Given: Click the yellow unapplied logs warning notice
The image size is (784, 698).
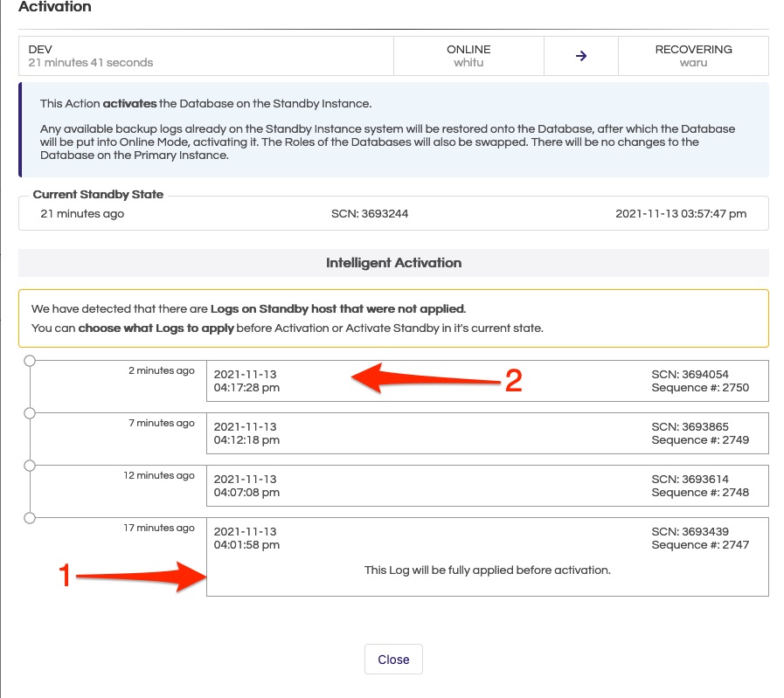Looking at the screenshot, I should click(x=393, y=319).
